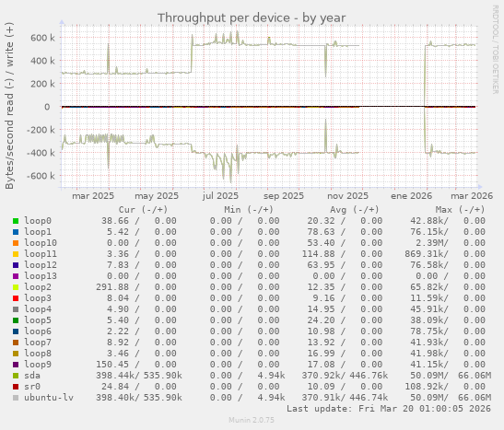The height and width of the screenshot is (430, 504).
Task: Click the nov 2025 x-axis label
Action: click(x=347, y=196)
